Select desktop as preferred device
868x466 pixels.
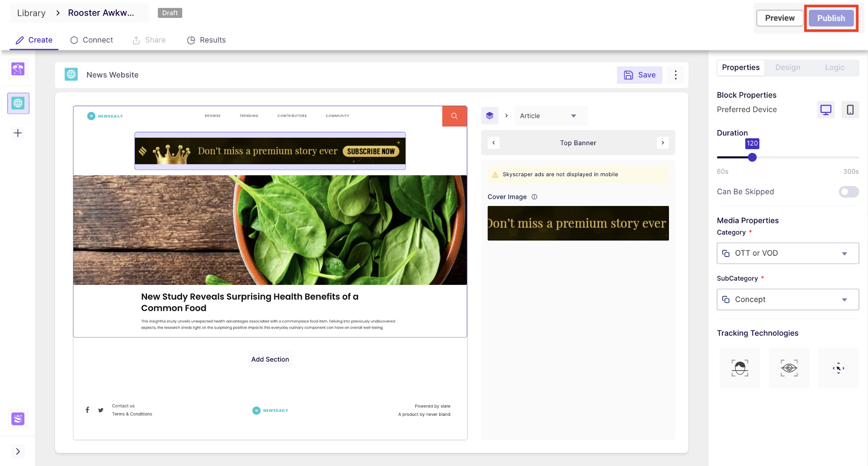[x=825, y=110]
